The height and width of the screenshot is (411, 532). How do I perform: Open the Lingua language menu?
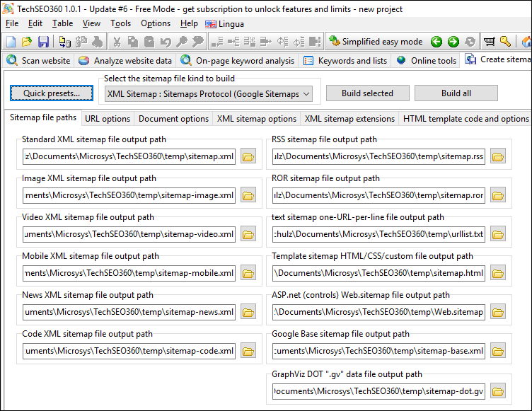click(224, 23)
